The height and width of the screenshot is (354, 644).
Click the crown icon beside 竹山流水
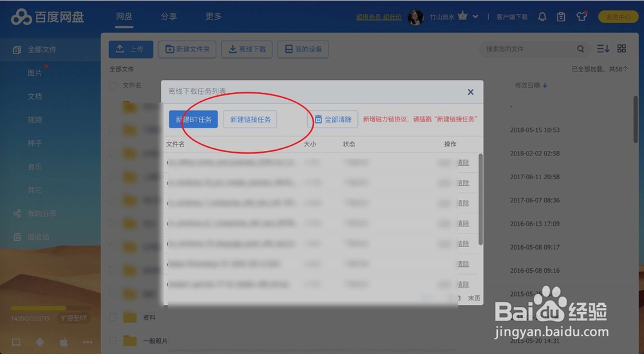coord(462,16)
